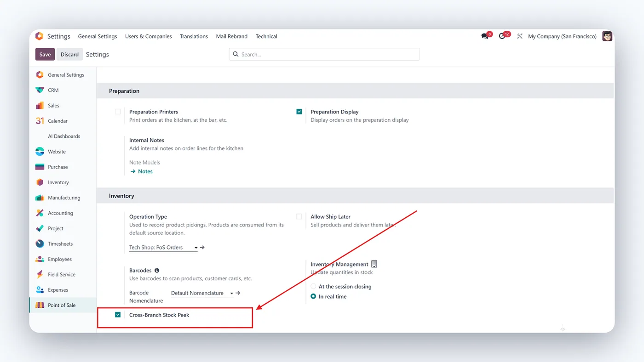Image resolution: width=644 pixels, height=362 pixels.
Task: Open the user avatar menu
Action: 607,36
